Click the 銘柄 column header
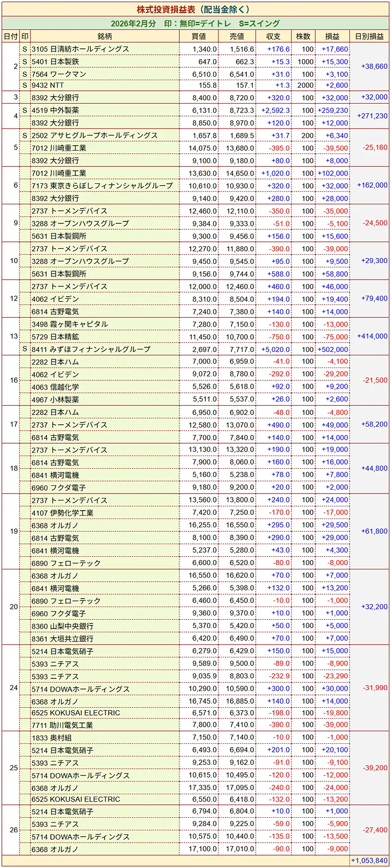391x868 pixels. tap(105, 36)
